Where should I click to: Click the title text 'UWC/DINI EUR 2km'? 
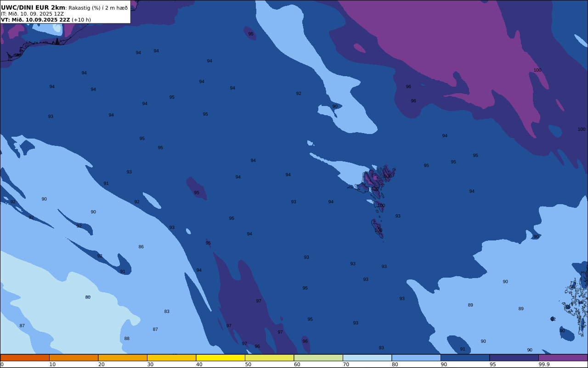click(33, 8)
